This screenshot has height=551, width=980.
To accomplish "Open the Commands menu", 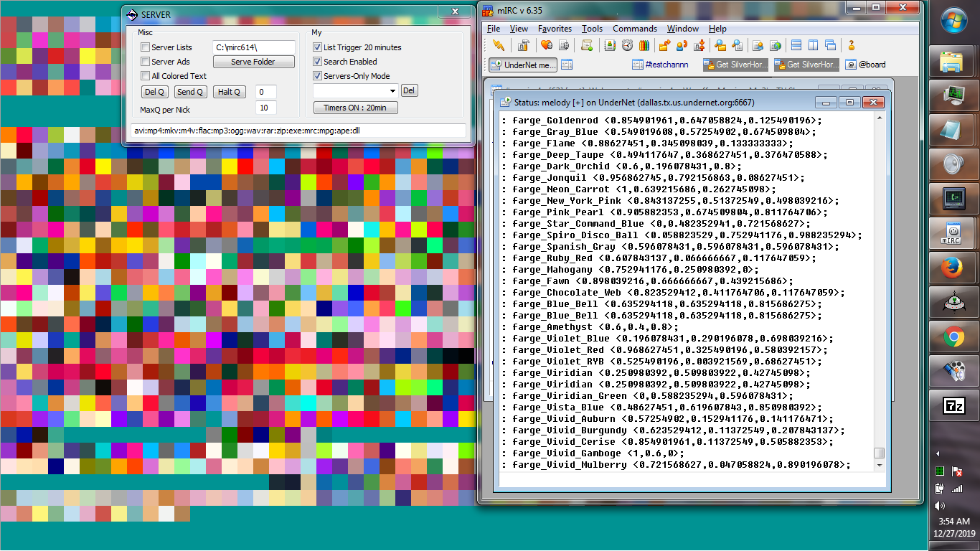I will 634,29.
